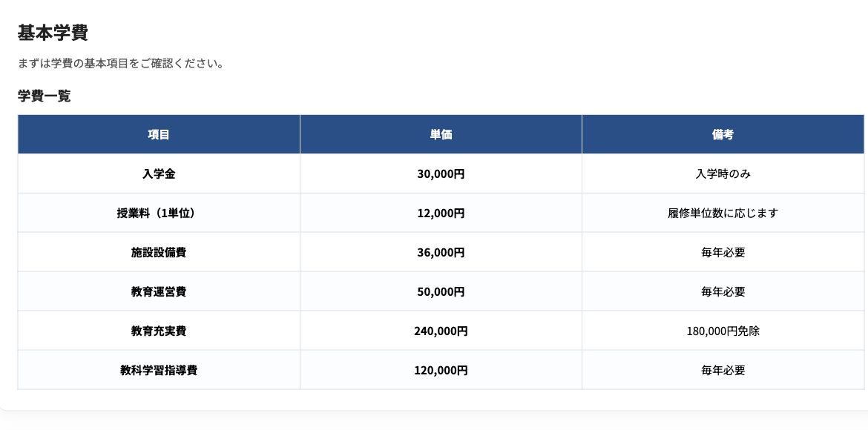
Task: Click the 備考 column header
Action: pos(723,134)
